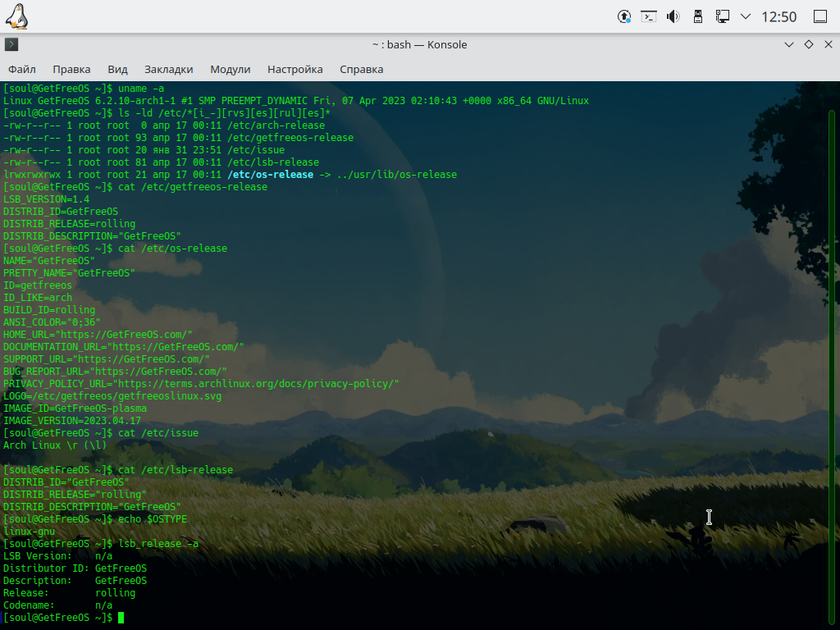Click the "Distributor ID: GetFreeOS" line

75,569
